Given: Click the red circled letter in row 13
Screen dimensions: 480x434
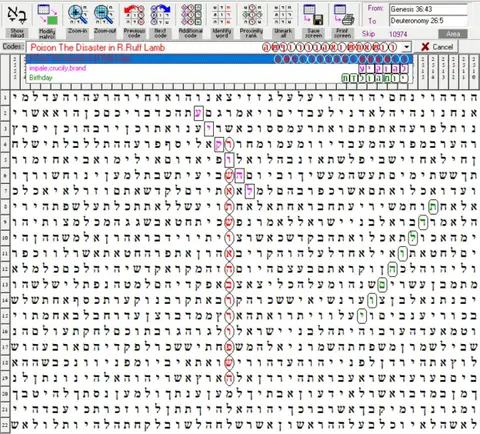Looking at the screenshot, I should [x=229, y=285].
